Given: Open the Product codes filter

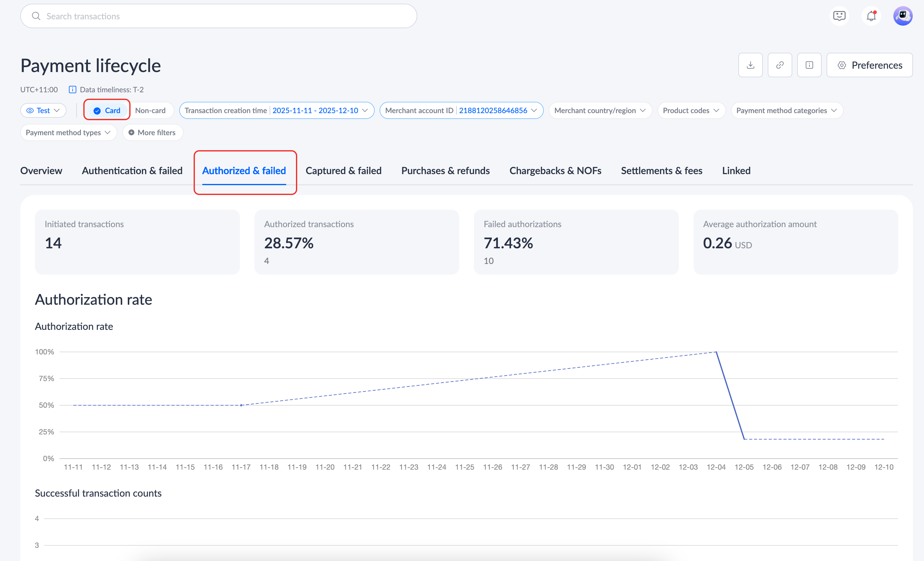Looking at the screenshot, I should click(x=691, y=110).
